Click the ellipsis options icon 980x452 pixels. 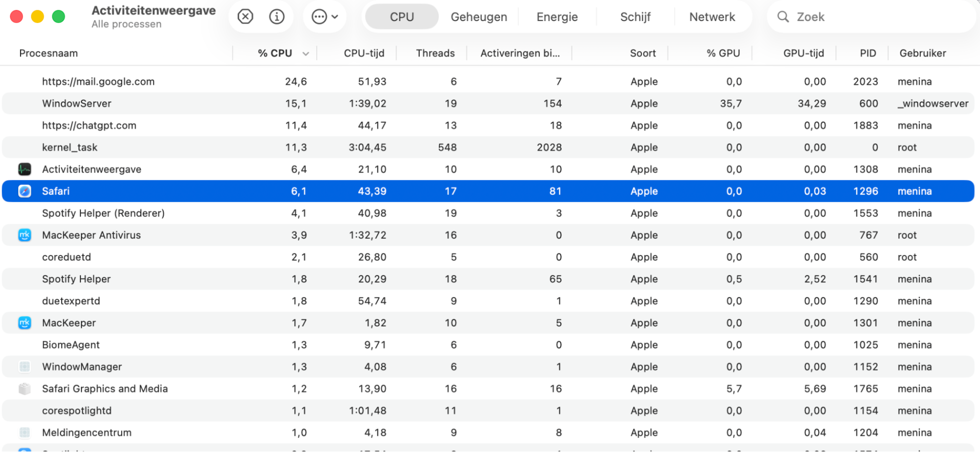click(319, 16)
